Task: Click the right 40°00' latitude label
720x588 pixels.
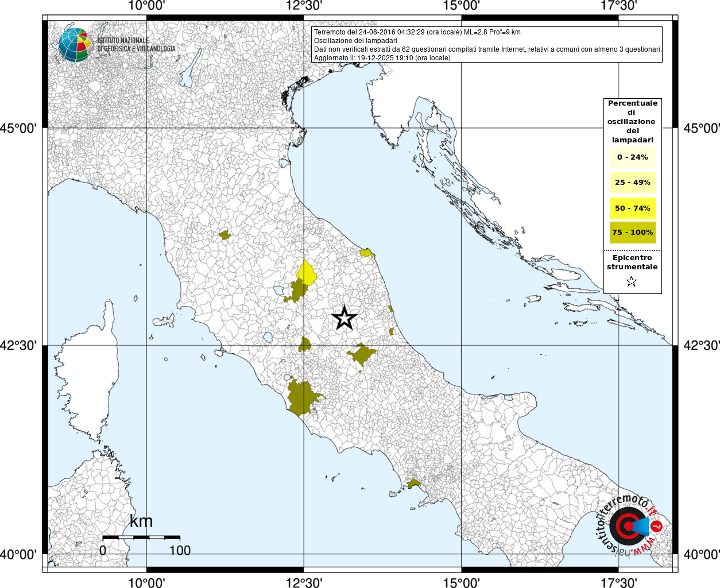Action: tap(702, 554)
